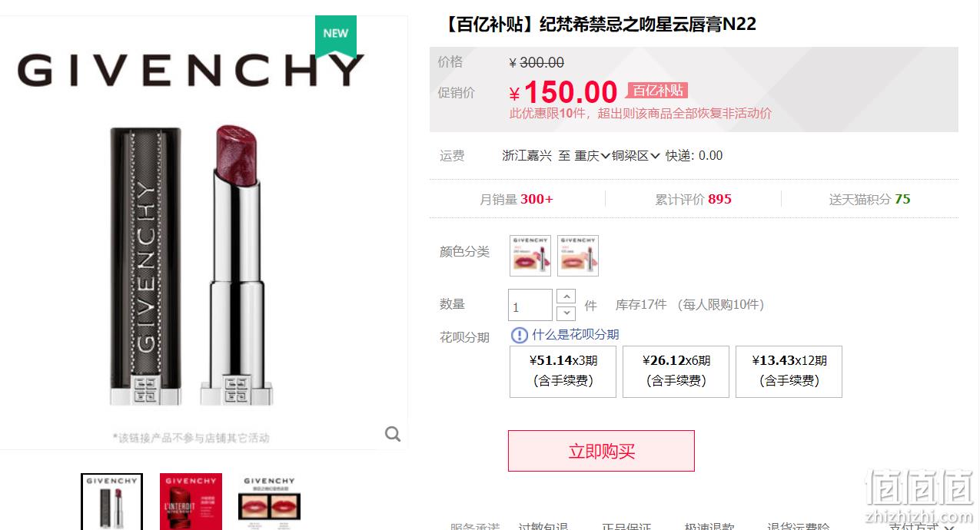Click the 立即购买 buy now button

point(601,451)
